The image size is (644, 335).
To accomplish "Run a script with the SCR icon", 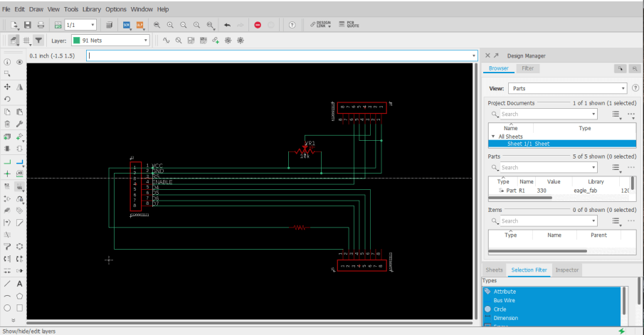I will coord(127,25).
